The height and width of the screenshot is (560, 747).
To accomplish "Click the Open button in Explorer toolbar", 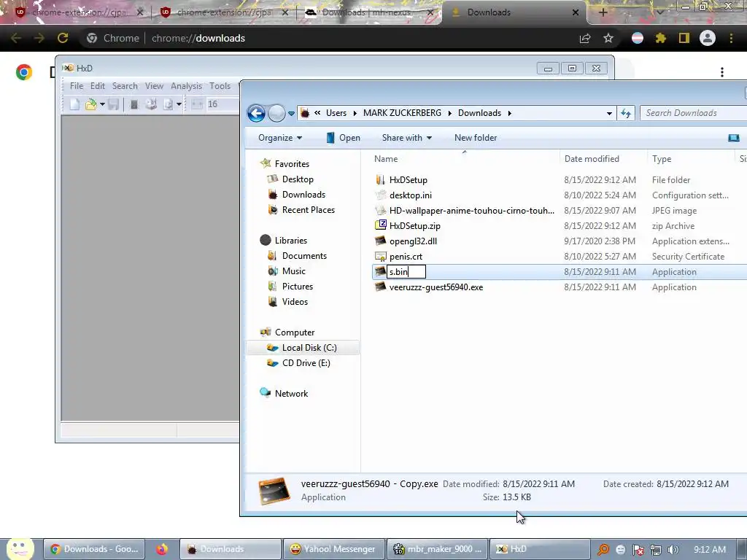I will coord(343,138).
